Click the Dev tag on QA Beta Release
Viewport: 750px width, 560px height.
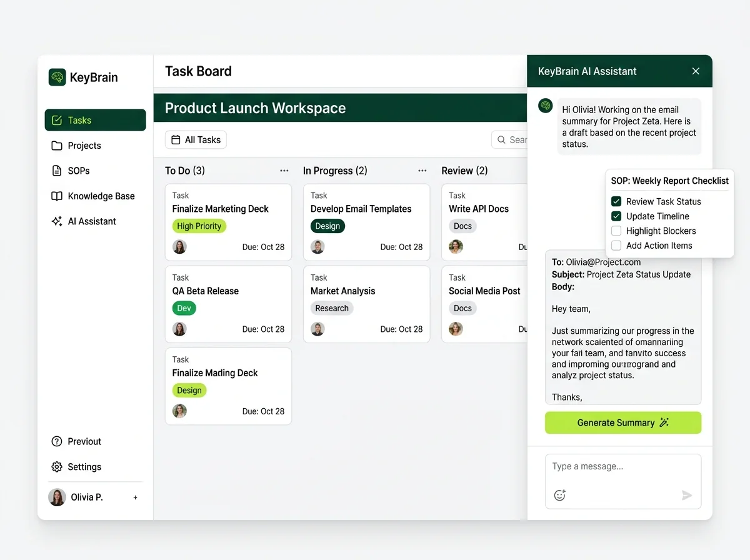184,308
